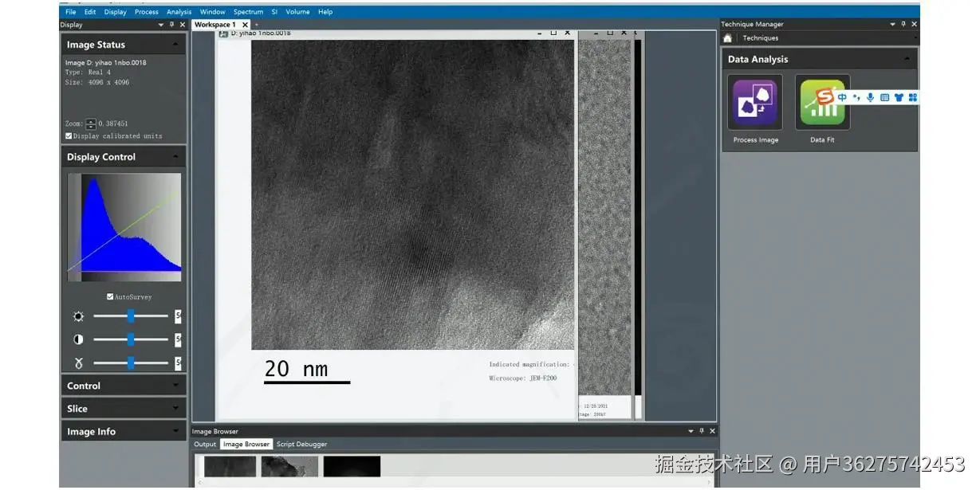The image size is (980, 490).
Task: Click Techniques breadcrumb in Technique Manager
Action: click(x=761, y=37)
